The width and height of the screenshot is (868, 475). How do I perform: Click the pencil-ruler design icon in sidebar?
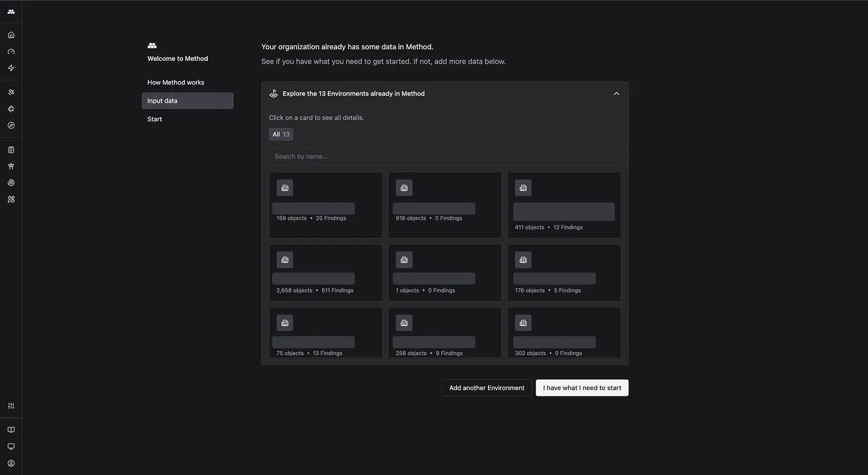11,199
